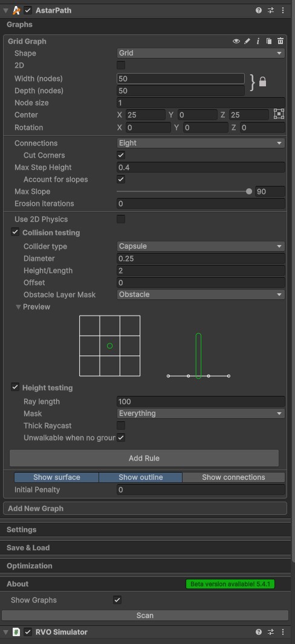Open RVO Simulator three-dot context menu
Viewport: 295px width, 644px height.
coord(283,632)
